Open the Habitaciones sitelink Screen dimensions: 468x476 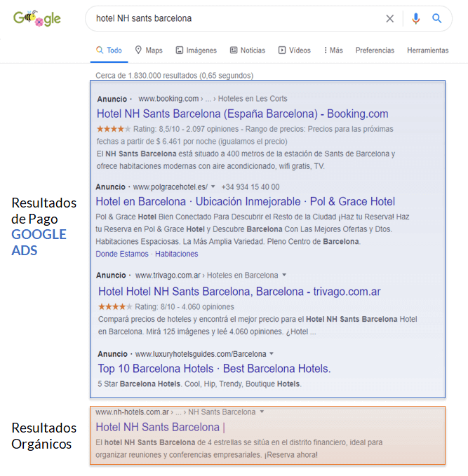click(x=177, y=254)
